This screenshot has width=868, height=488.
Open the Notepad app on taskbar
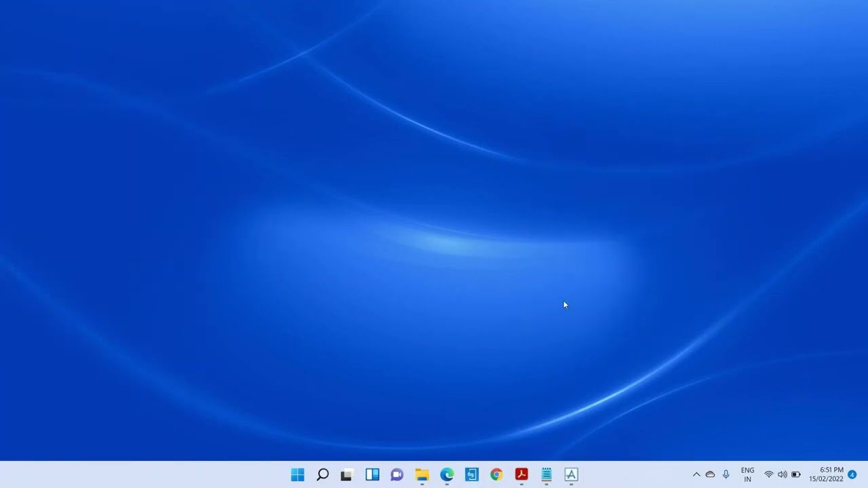[x=547, y=474]
